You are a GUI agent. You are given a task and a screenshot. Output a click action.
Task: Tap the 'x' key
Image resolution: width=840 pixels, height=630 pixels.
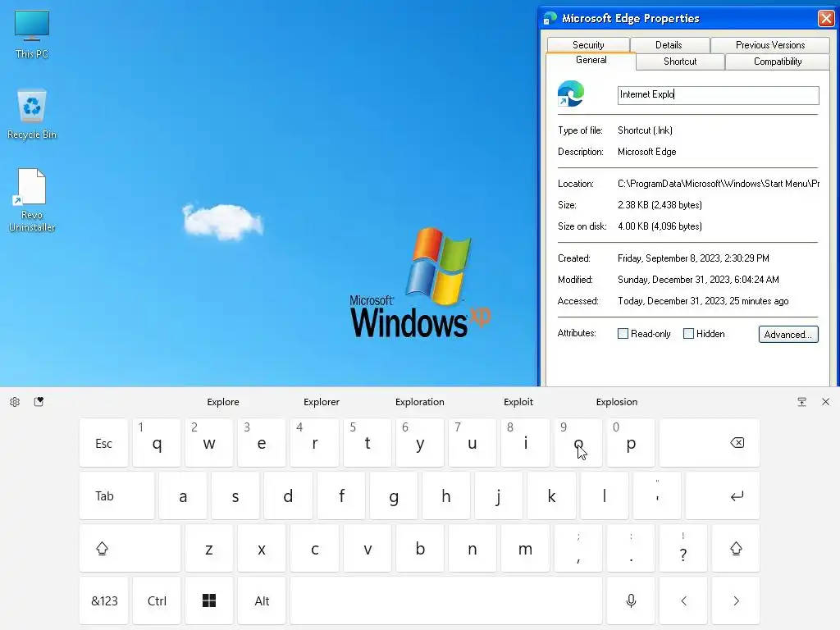(x=262, y=548)
